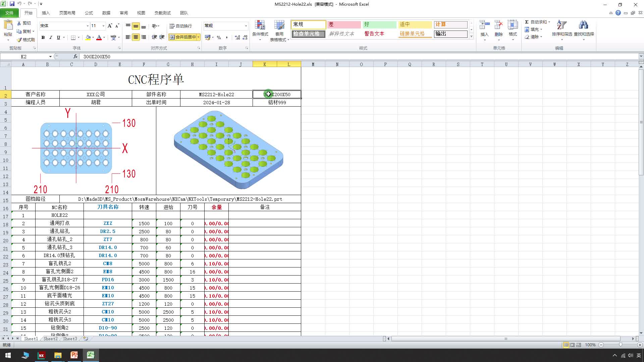The width and height of the screenshot is (644, 362).
Task: Click the Copy (复制) icon
Action: click(x=19, y=31)
